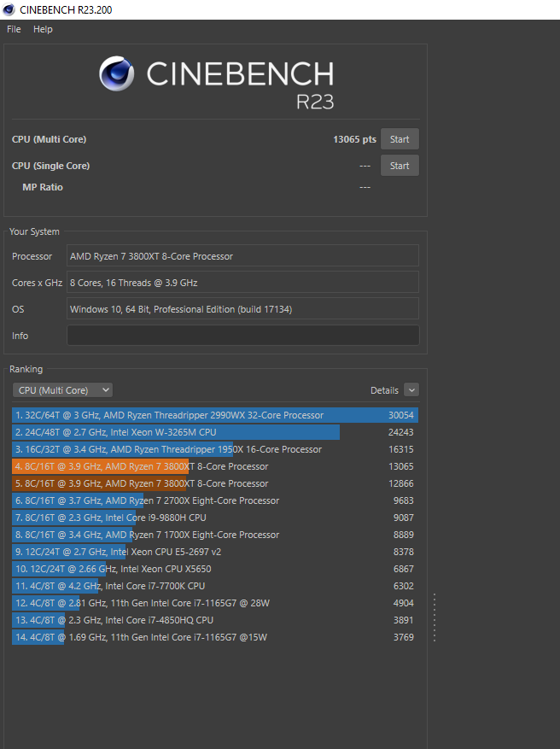Click the Cinebench R23 logo sphere
560x749 pixels.
[116, 73]
